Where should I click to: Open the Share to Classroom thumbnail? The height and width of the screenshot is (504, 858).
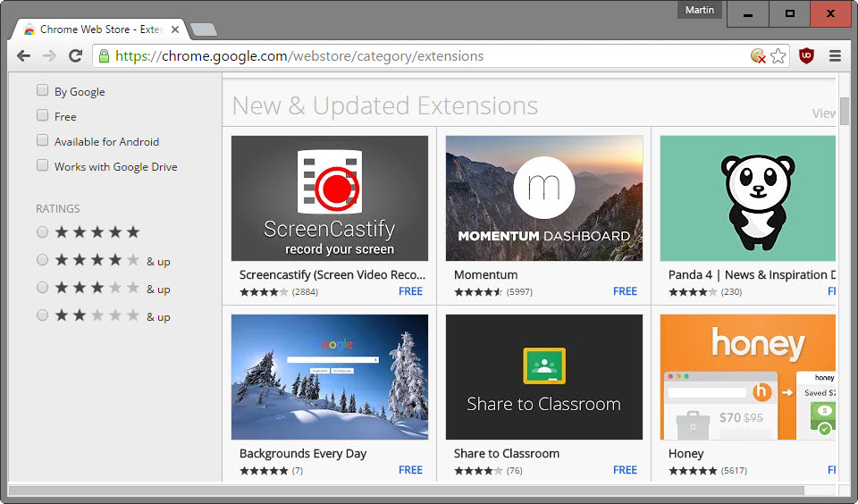point(544,377)
